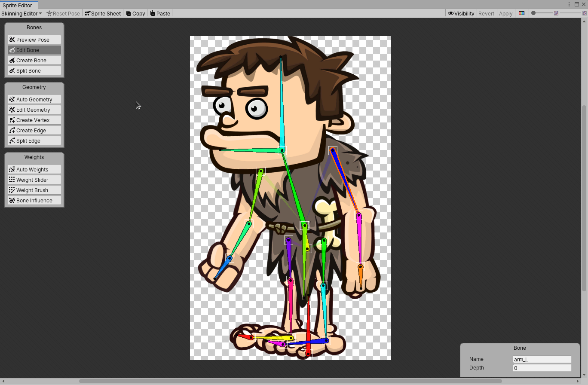The image size is (588, 385).
Task: Select the Create Vertex tool
Action: [34, 120]
